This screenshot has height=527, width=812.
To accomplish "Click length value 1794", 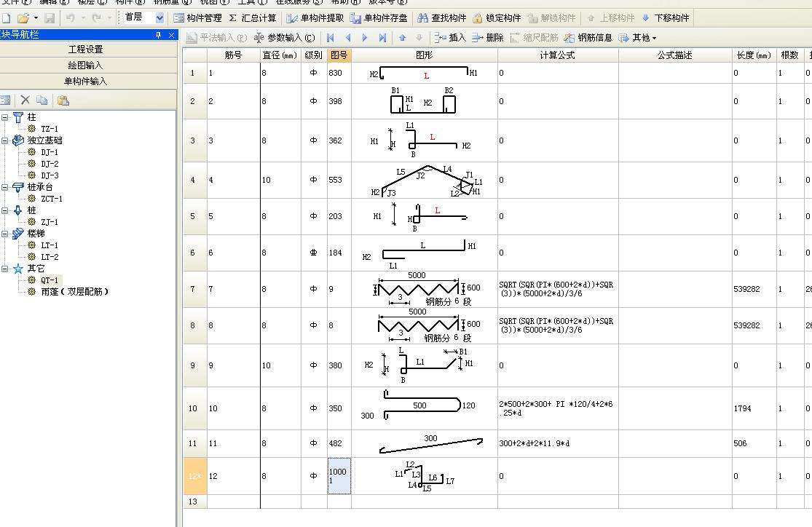I will pyautogui.click(x=741, y=408).
